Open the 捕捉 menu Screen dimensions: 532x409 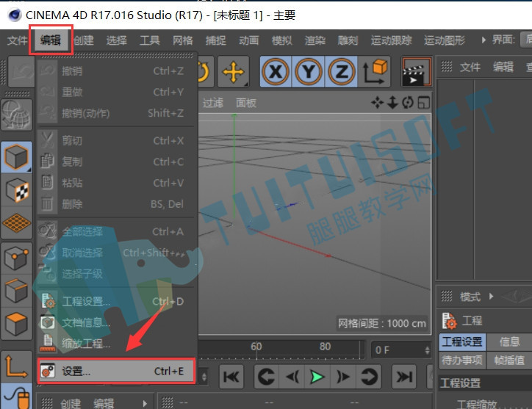216,40
